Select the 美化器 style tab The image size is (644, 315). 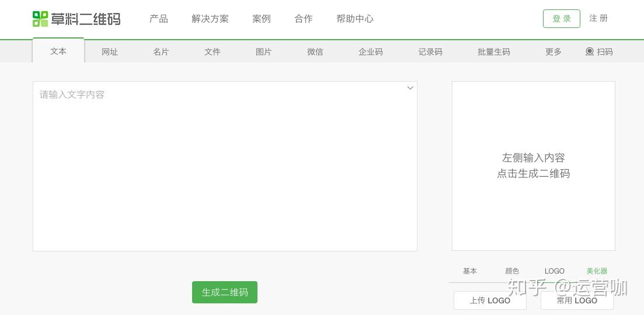(597, 271)
